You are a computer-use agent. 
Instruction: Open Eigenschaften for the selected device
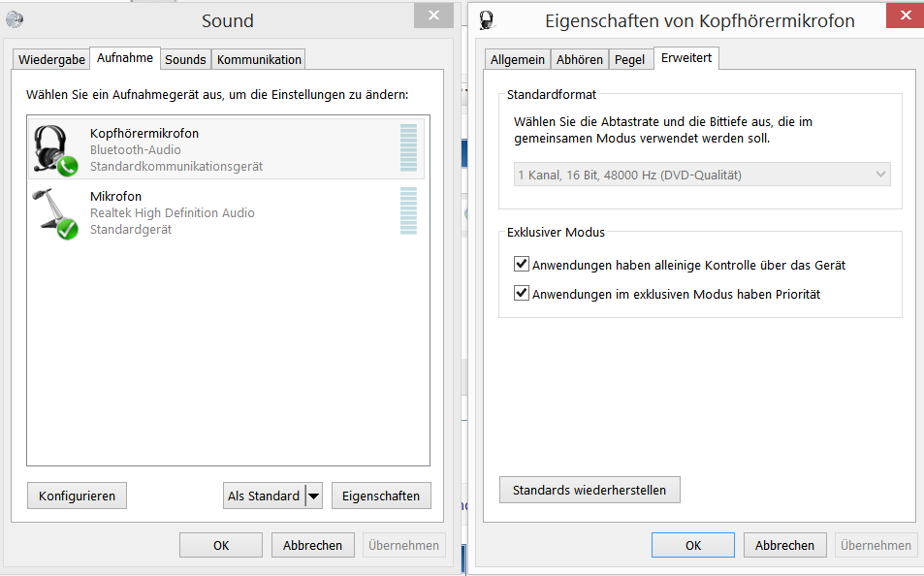381,496
